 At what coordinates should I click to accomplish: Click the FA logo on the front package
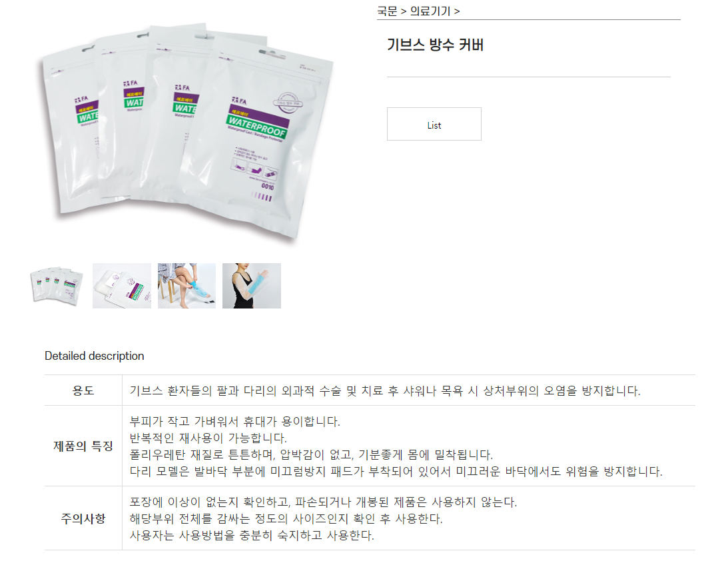[x=239, y=101]
